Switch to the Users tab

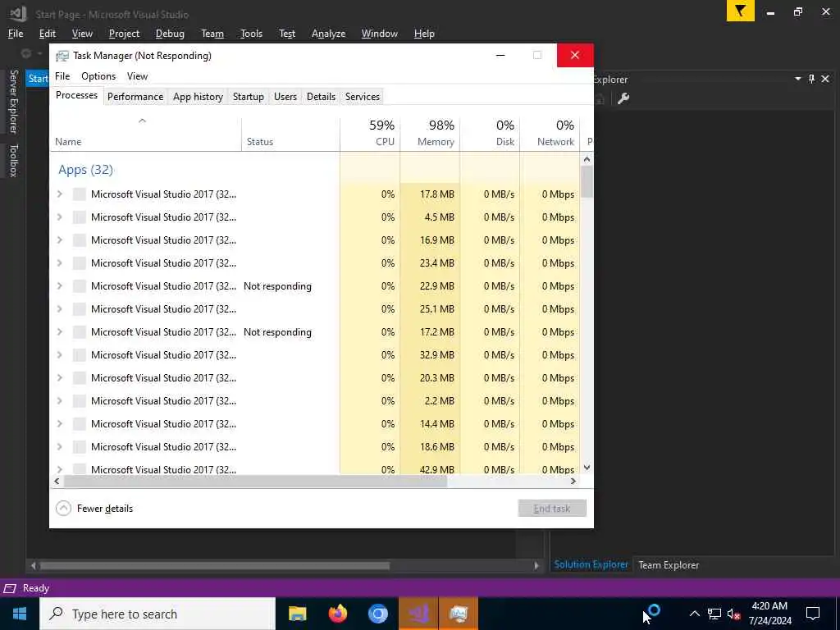(285, 97)
